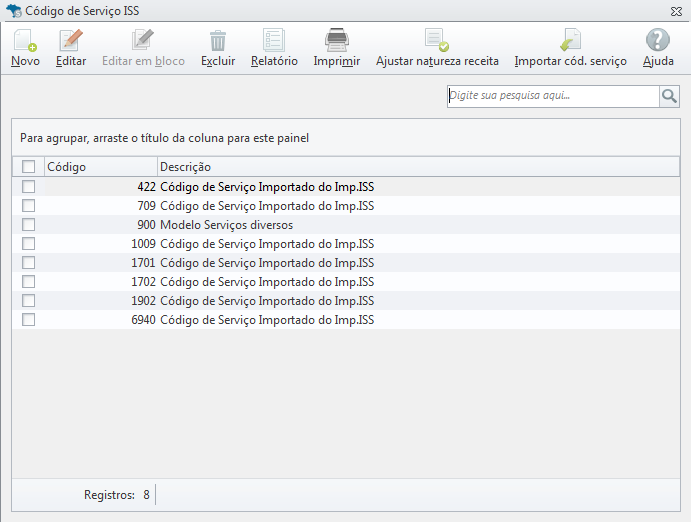Select the checkbox for code 1009

(x=29, y=243)
